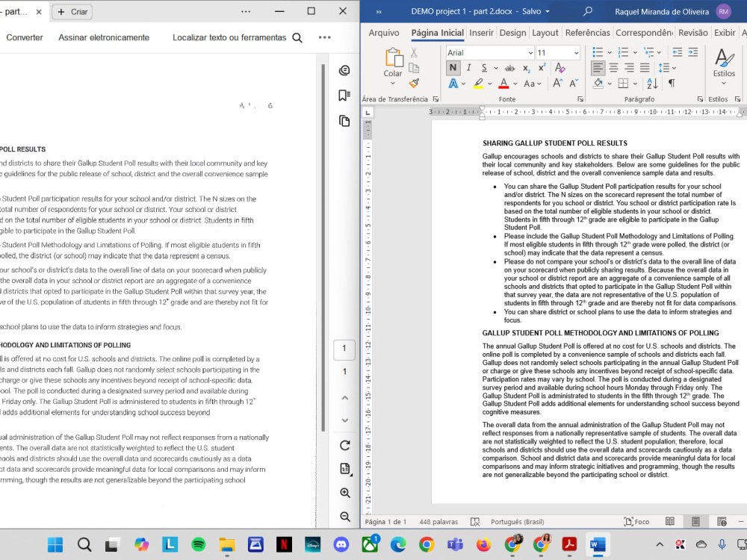Apply red font color
This screenshot has width=747, height=560.
point(503,84)
